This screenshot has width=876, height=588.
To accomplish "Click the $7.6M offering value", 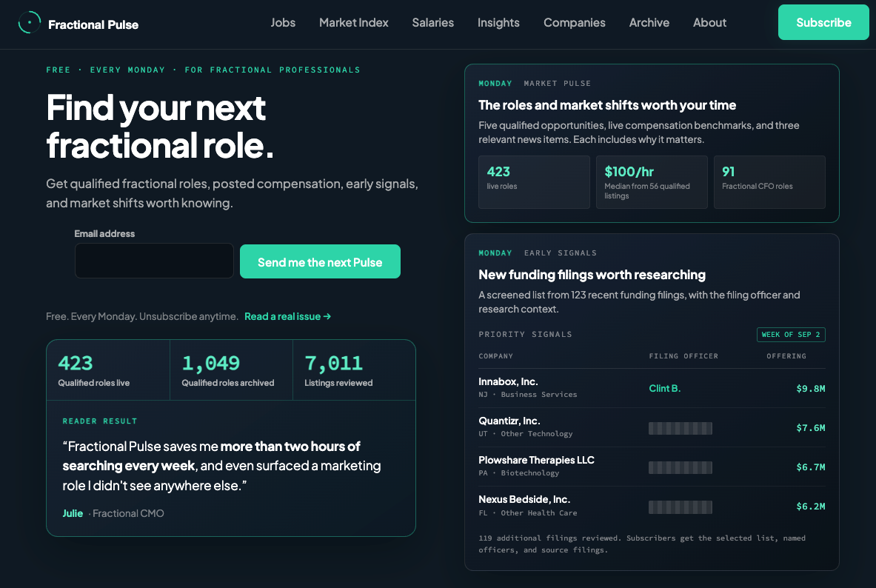I will pyautogui.click(x=811, y=427).
